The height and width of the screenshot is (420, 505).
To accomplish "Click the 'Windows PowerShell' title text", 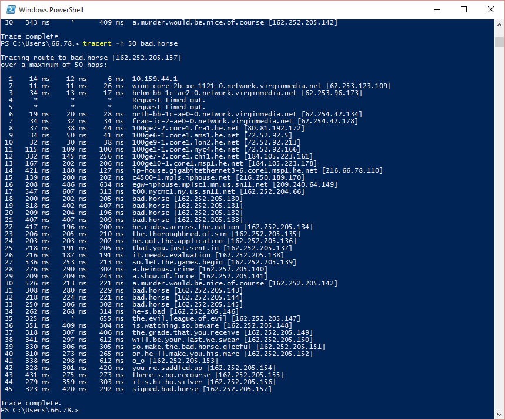I will [51, 10].
